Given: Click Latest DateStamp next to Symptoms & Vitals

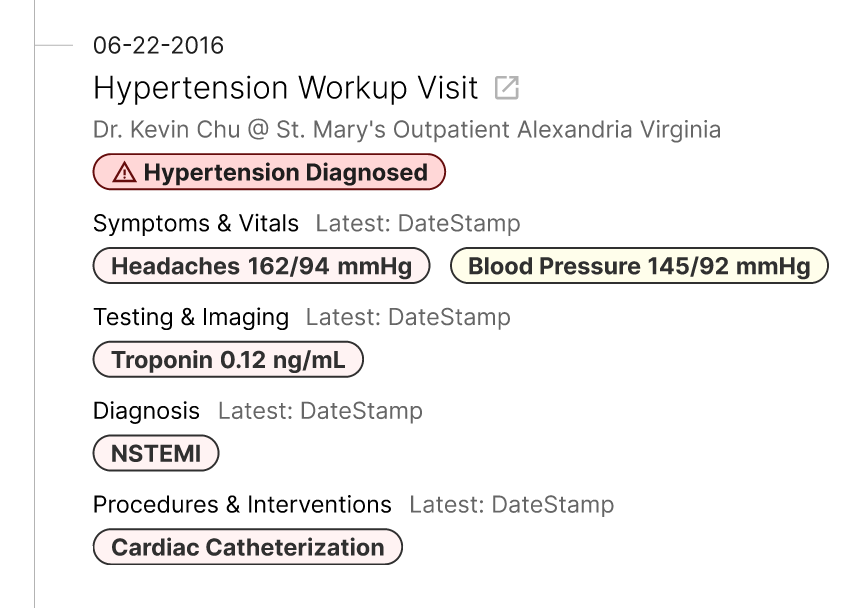Looking at the screenshot, I should point(418,223).
